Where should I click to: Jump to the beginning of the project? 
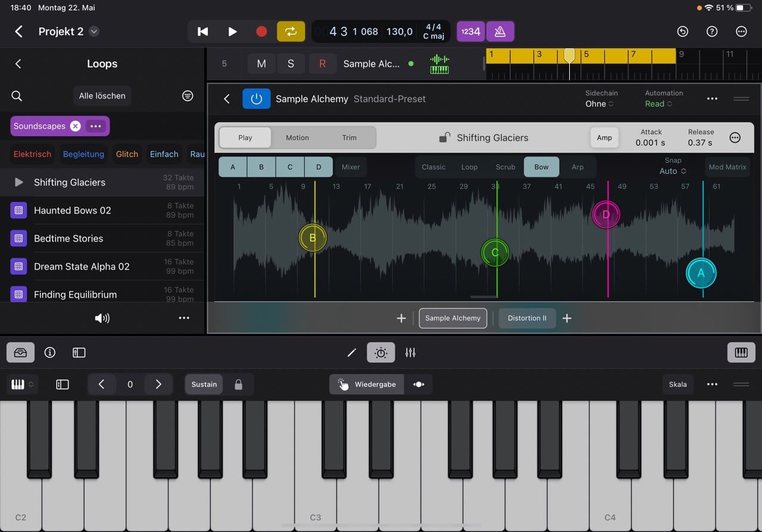(203, 32)
